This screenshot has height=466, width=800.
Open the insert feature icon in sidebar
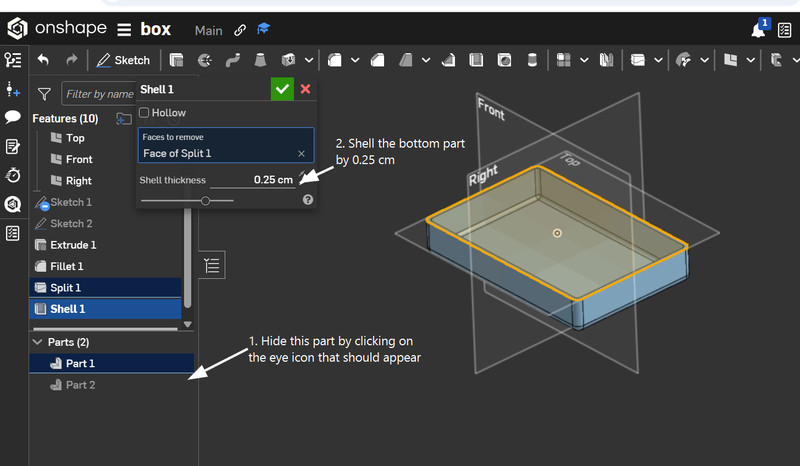[13, 90]
